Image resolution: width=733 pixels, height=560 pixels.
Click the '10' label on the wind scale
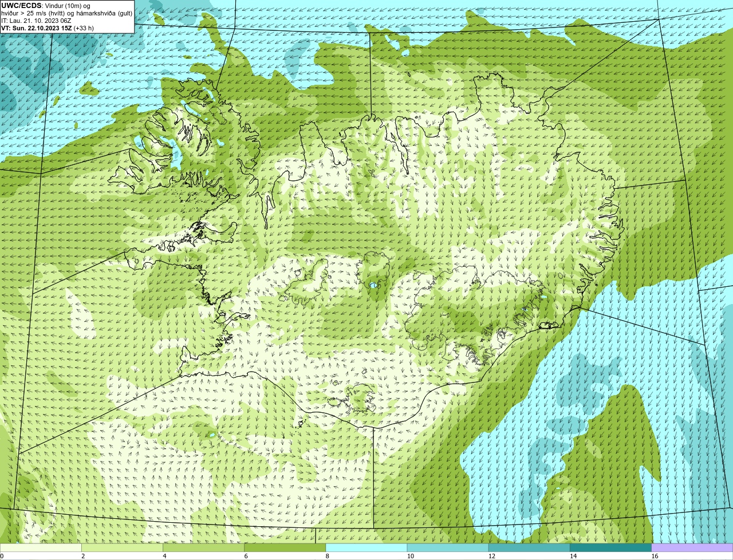pos(411,556)
